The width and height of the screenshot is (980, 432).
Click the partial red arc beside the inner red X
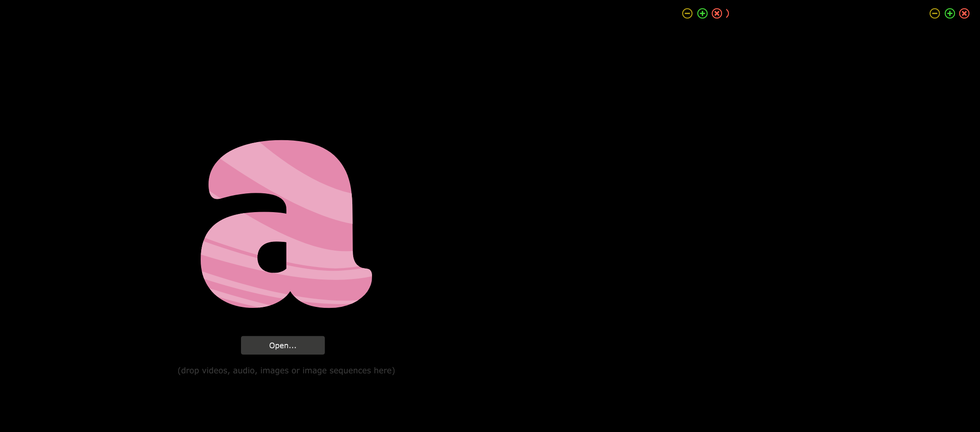tap(728, 14)
